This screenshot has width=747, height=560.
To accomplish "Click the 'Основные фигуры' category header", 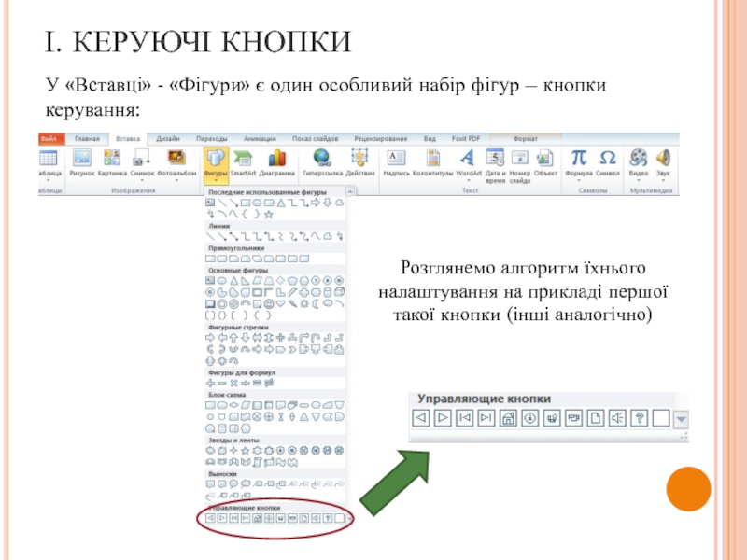I will pos(238,270).
